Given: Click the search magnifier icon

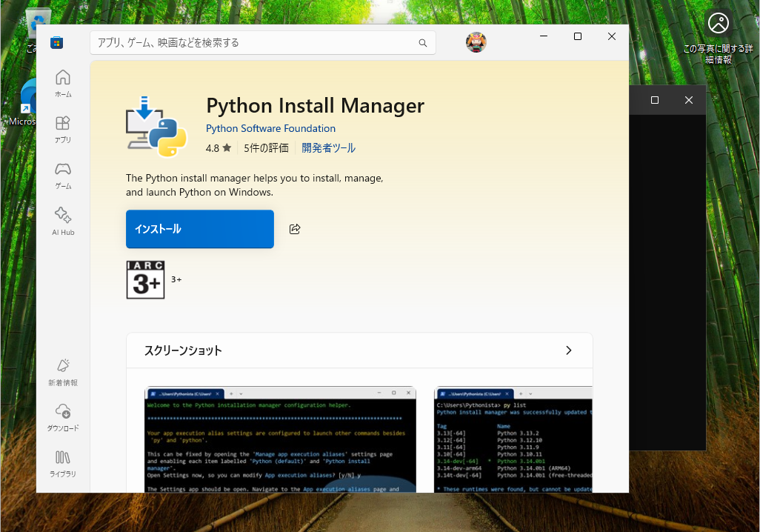Looking at the screenshot, I should [423, 43].
